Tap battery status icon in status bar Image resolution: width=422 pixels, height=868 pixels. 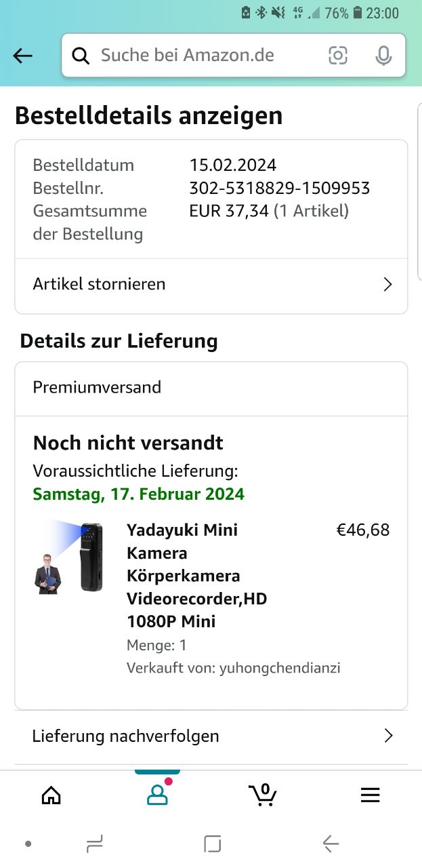(x=358, y=13)
